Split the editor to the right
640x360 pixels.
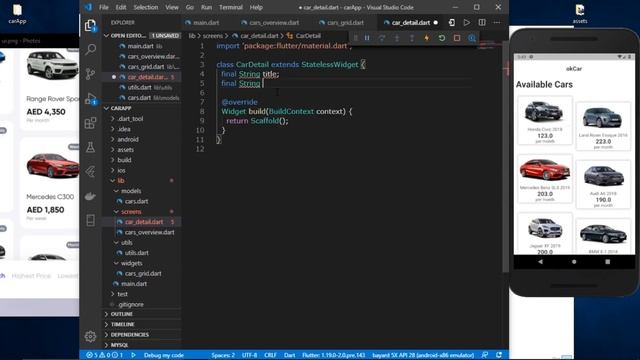[x=482, y=23]
